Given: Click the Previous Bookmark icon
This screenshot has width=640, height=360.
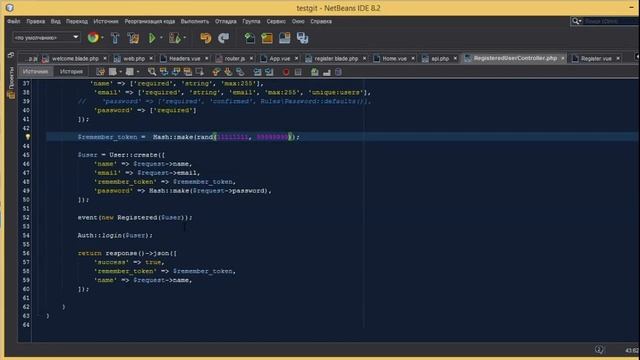Looking at the screenshot, I should pos(216,72).
